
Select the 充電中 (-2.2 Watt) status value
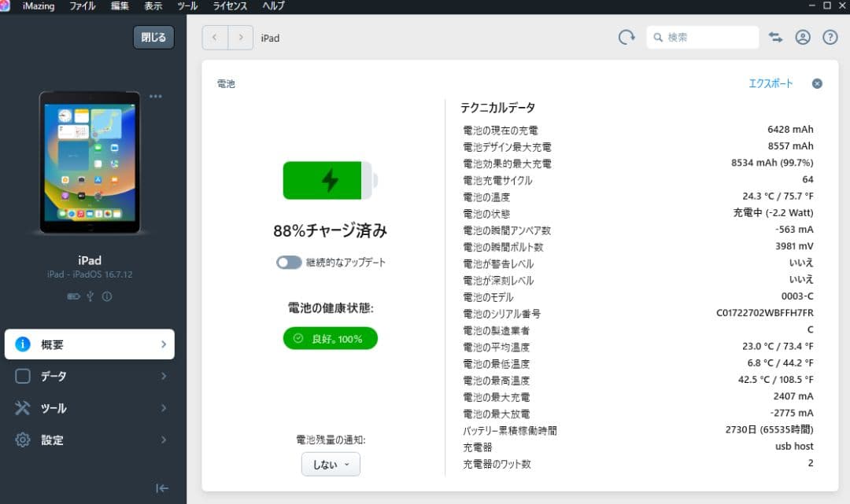pyautogui.click(x=773, y=213)
